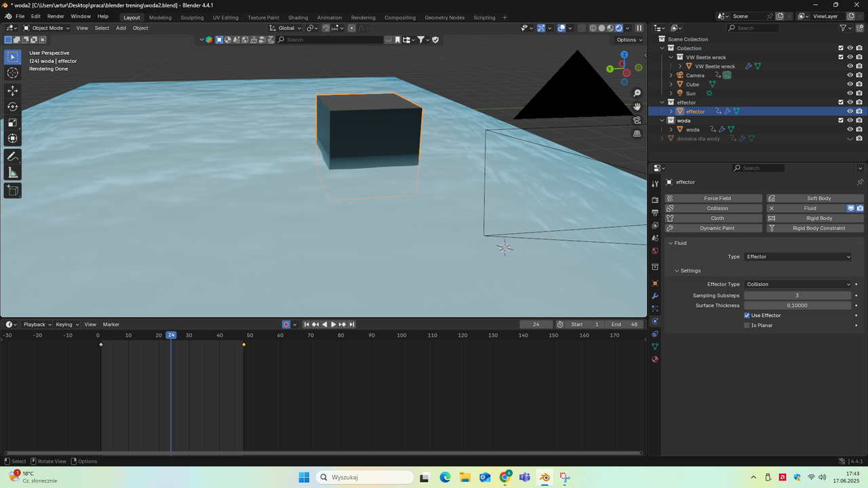
Task: Select the Cursor tool in viewport toolbar
Action: [12, 73]
